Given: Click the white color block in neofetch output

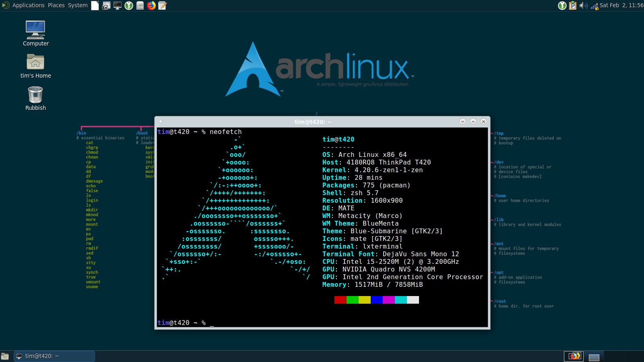Looking at the screenshot, I should 413,300.
